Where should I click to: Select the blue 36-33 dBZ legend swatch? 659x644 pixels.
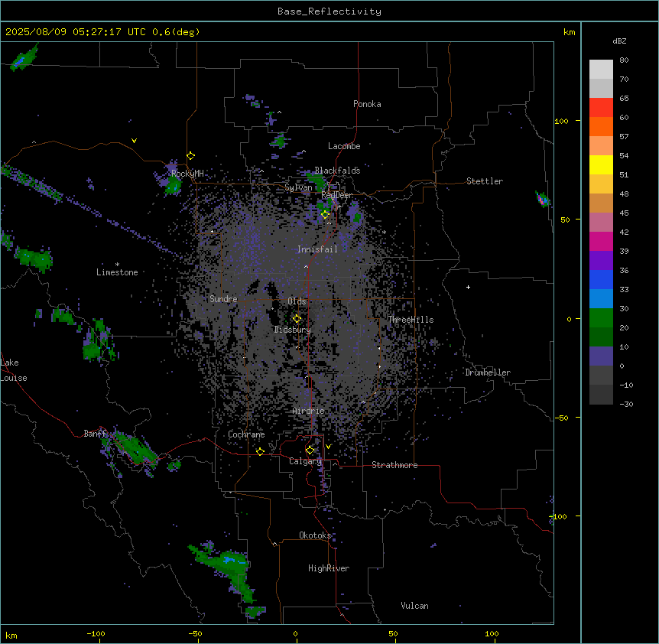coord(601,279)
